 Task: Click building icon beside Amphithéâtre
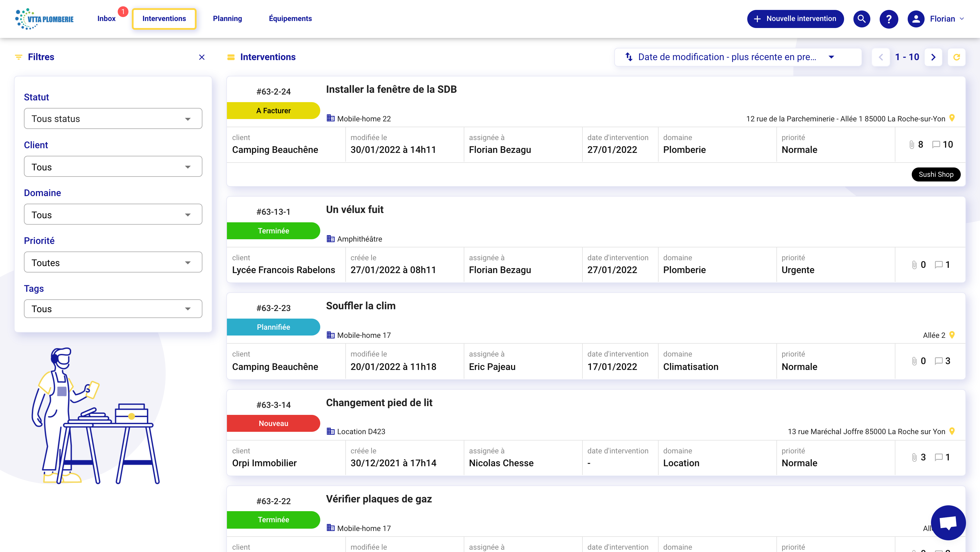click(330, 239)
